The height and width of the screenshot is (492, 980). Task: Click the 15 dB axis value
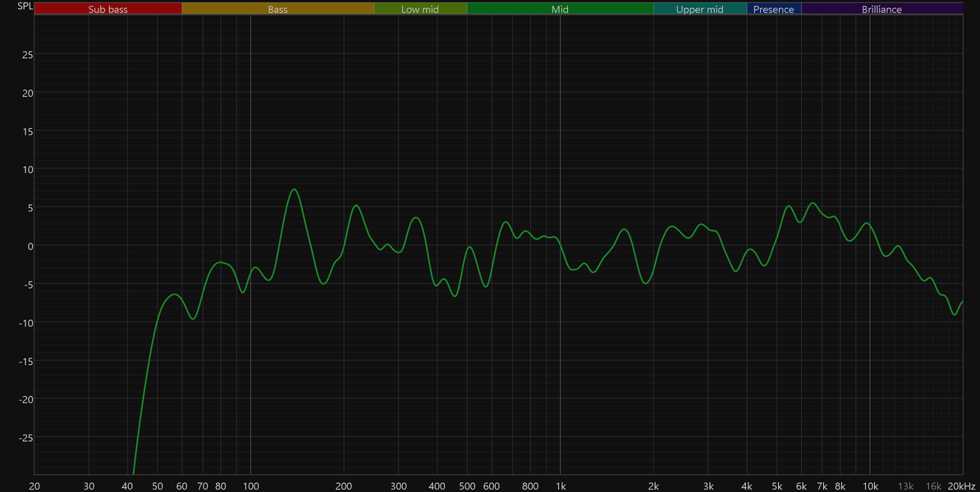coord(28,132)
